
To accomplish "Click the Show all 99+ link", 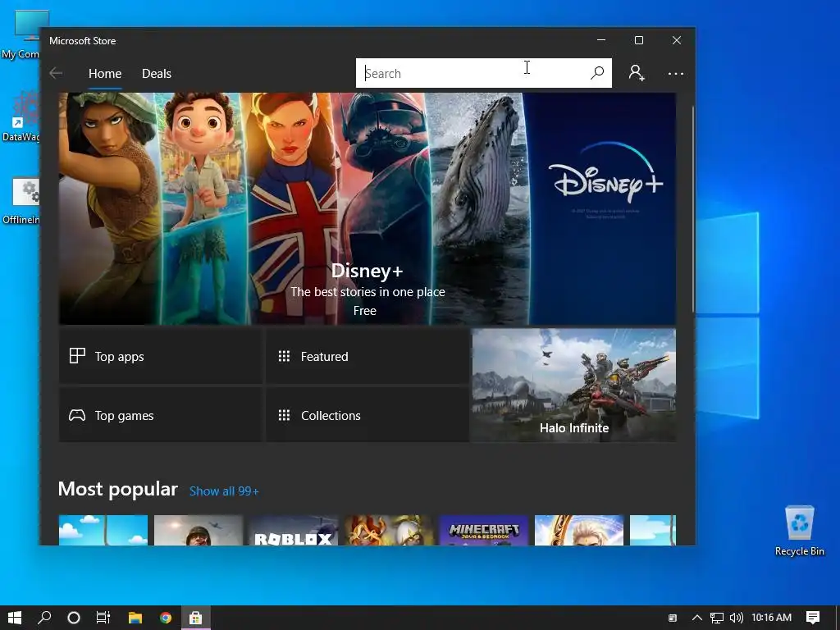I will (224, 491).
